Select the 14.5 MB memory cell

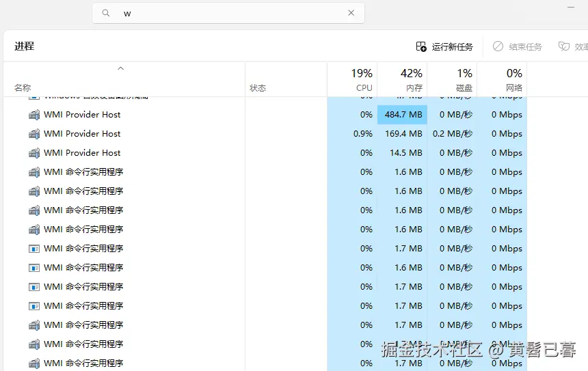coord(402,153)
